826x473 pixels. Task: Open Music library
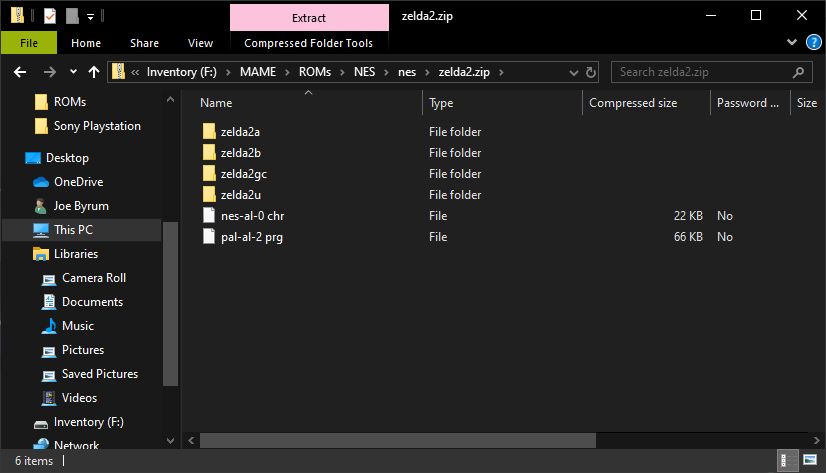[78, 326]
